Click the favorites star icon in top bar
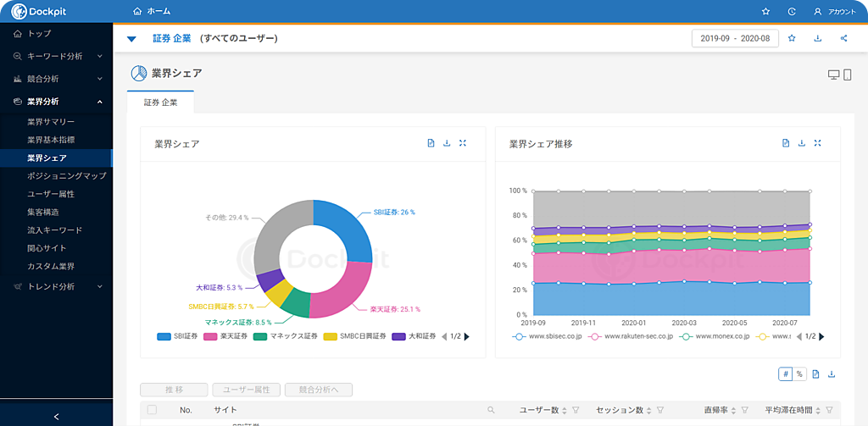 [765, 12]
